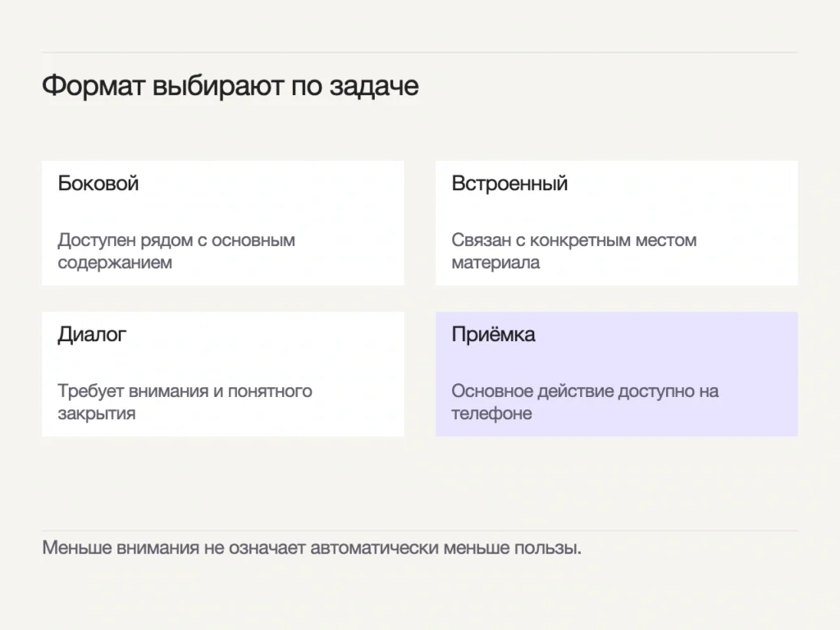Click the text "Основное действие доступно на телефоне"
The image size is (840, 630).
(x=585, y=402)
